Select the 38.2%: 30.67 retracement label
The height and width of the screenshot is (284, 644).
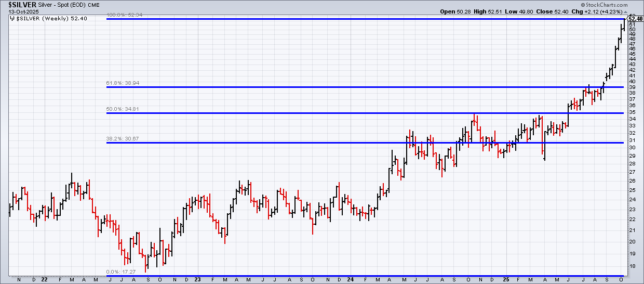(x=123, y=139)
